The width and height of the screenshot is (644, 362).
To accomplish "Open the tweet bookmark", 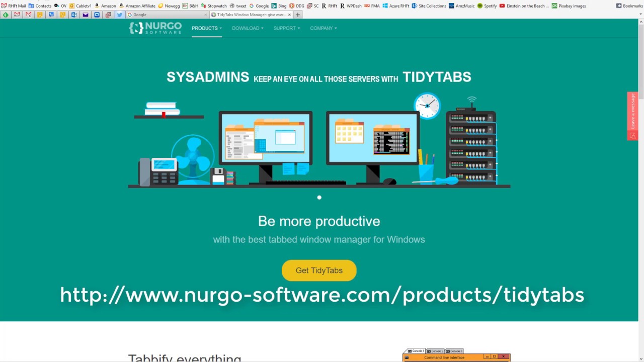I will point(238,6).
